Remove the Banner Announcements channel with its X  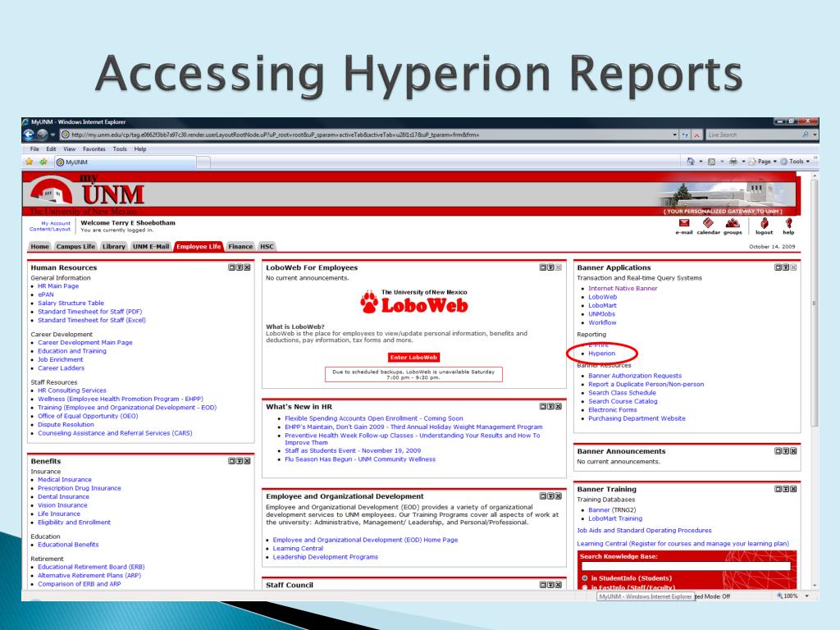(793, 451)
